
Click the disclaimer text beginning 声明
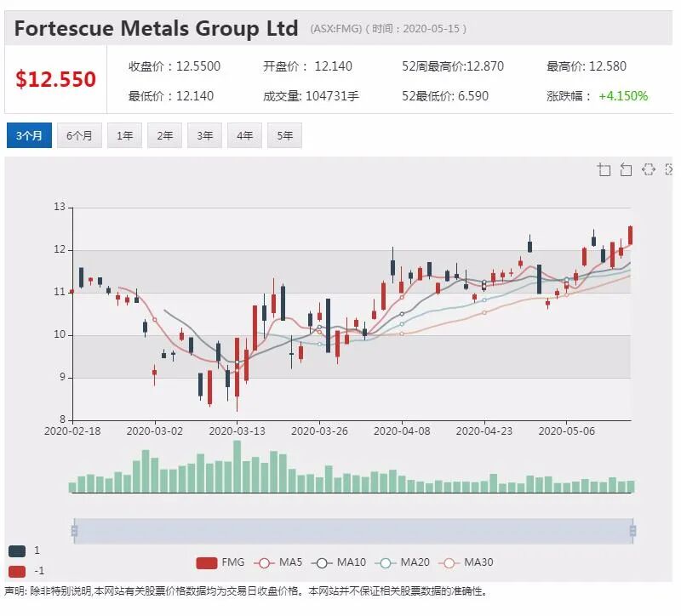245,591
